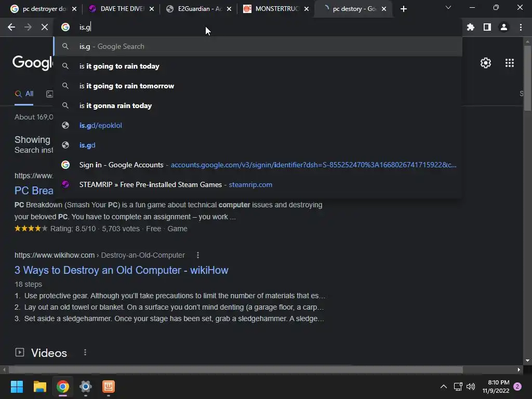This screenshot has height=399, width=532.
Task: Show hidden system tray icons
Action: tap(444, 387)
